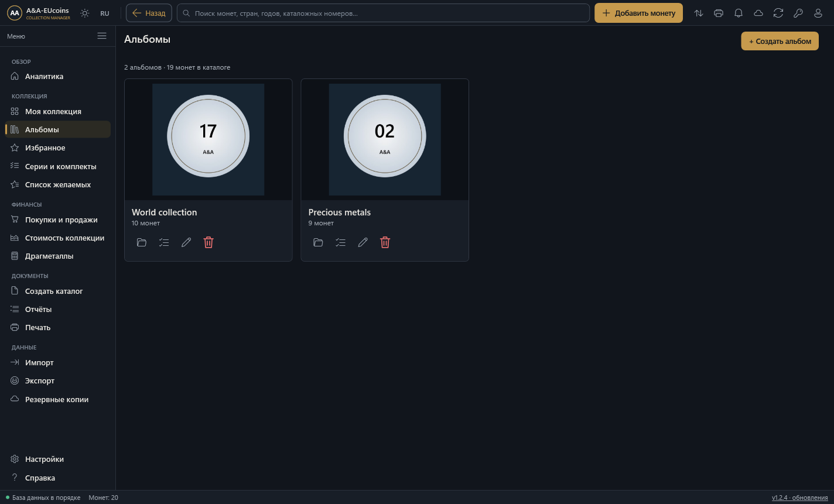This screenshot has height=504, width=834.
Task: Open Избранное in the sidebar
Action: (x=58, y=148)
